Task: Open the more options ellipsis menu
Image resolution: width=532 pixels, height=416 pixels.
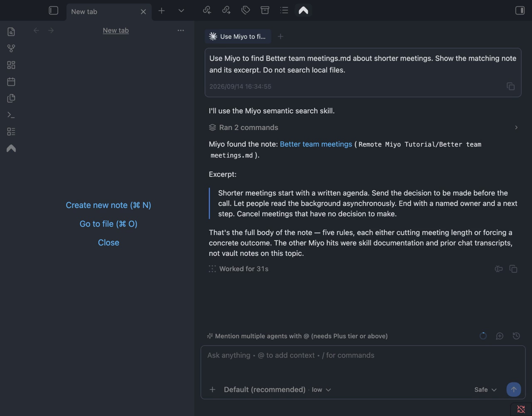Action: pyautogui.click(x=181, y=30)
